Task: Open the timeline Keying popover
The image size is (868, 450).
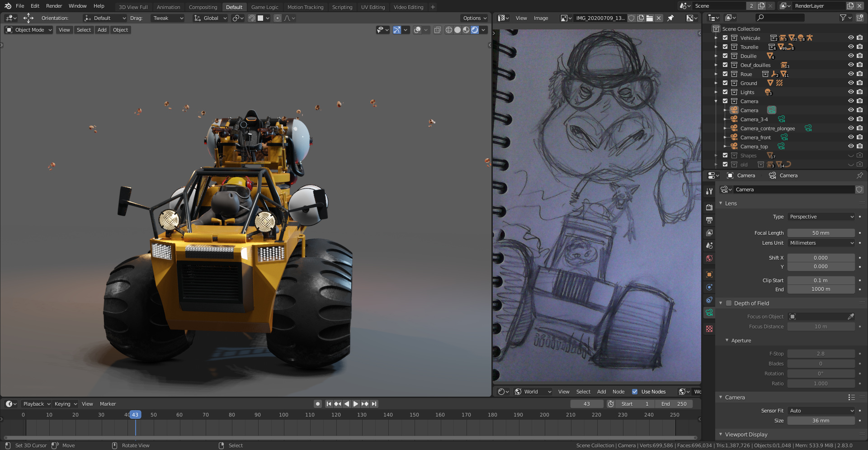Action: tap(66, 404)
